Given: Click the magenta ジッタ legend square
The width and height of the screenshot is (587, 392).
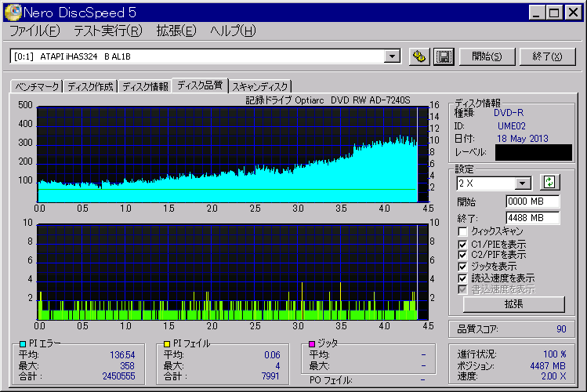Looking at the screenshot, I should (312, 343).
